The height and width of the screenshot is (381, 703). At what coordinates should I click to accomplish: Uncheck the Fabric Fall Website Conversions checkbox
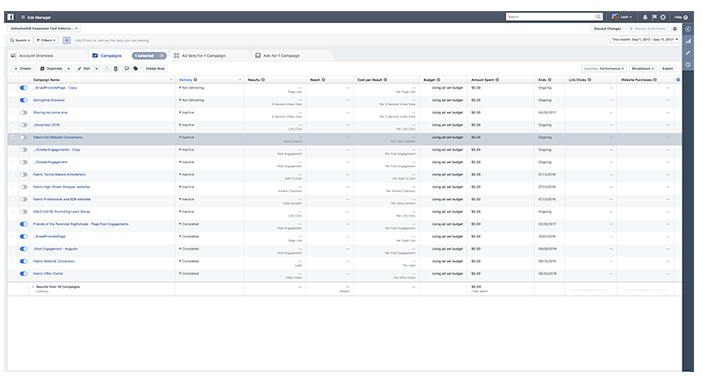[13, 138]
